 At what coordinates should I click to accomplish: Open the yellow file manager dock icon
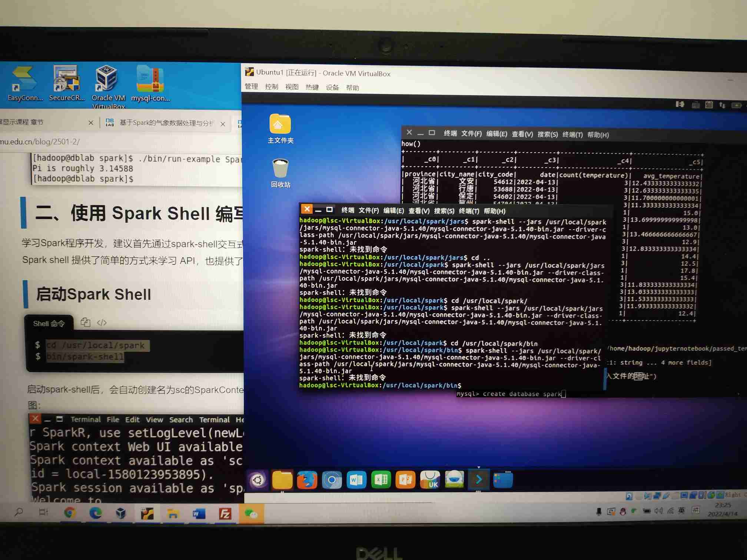(x=282, y=480)
